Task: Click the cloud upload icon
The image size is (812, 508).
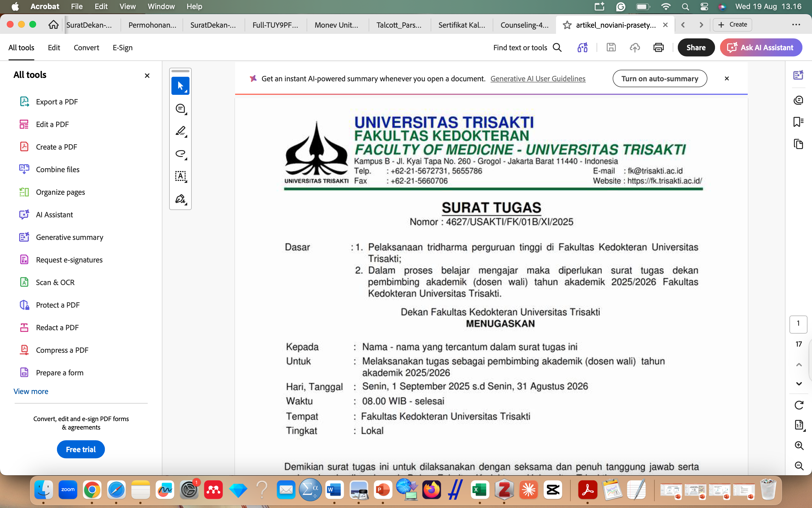Action: pyautogui.click(x=634, y=48)
